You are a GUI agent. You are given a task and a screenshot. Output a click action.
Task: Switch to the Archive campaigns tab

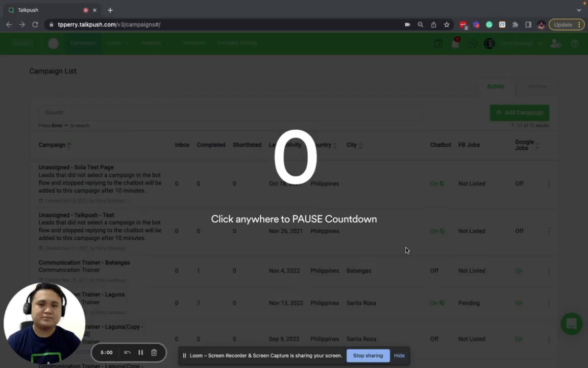pyautogui.click(x=537, y=86)
